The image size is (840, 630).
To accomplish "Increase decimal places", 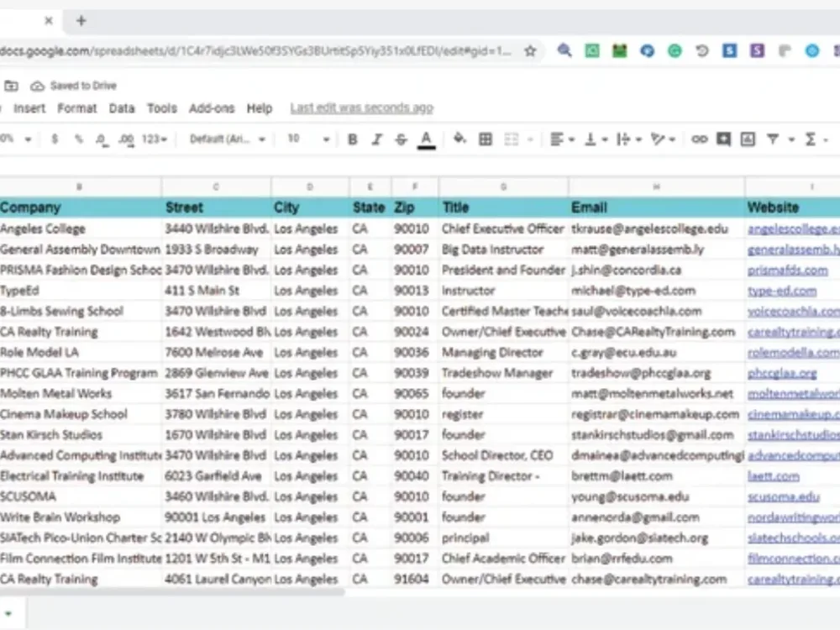I will point(127,139).
